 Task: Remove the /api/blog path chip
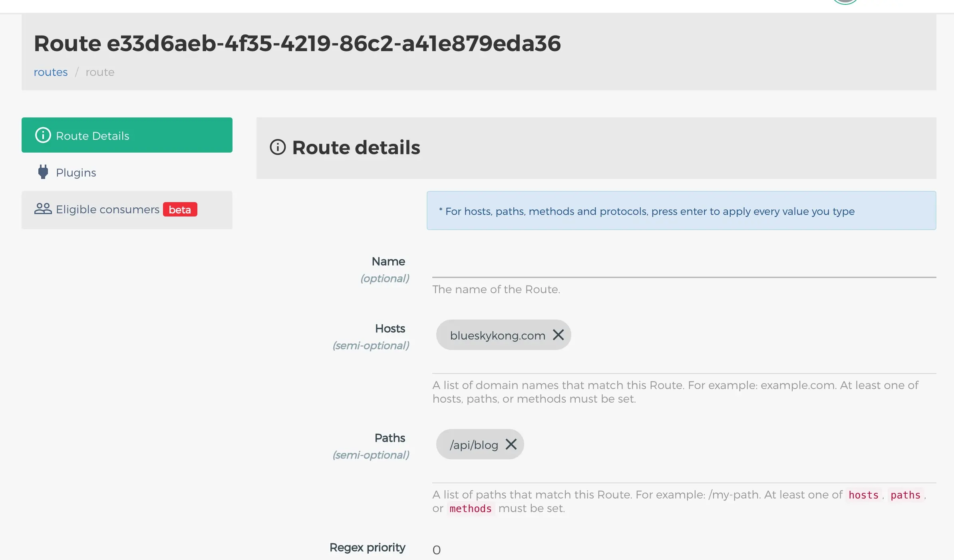[511, 444]
